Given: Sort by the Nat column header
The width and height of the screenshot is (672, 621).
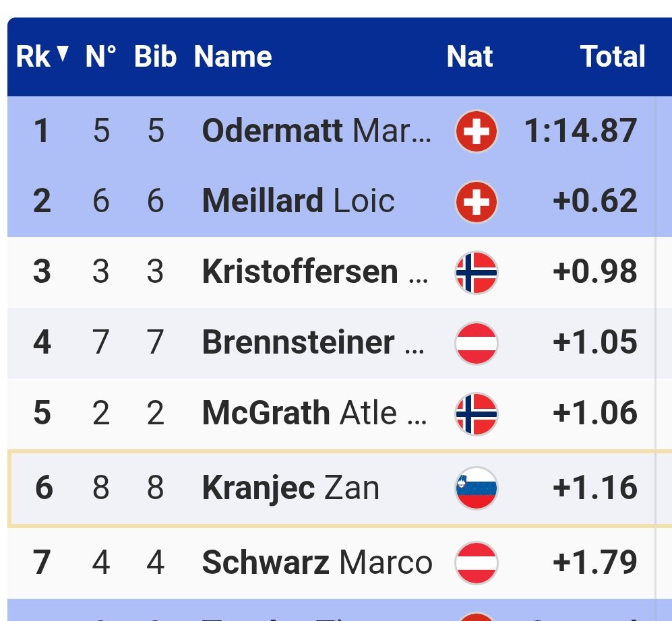Looking at the screenshot, I should point(469,57).
